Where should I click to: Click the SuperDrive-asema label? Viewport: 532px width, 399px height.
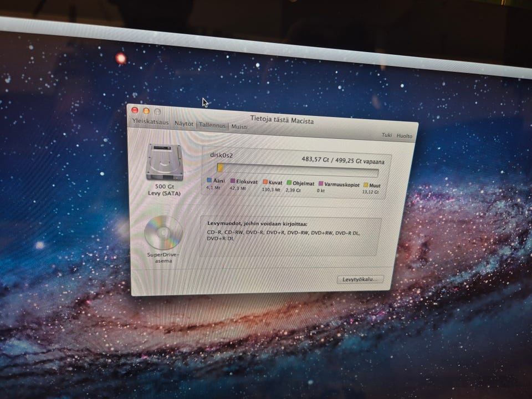(x=163, y=258)
